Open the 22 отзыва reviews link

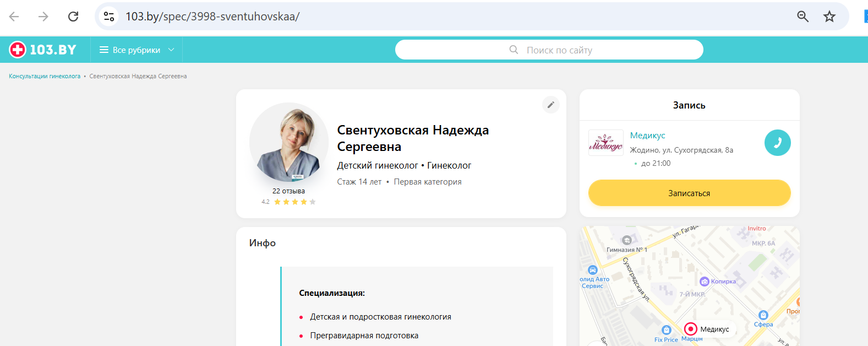tap(288, 191)
